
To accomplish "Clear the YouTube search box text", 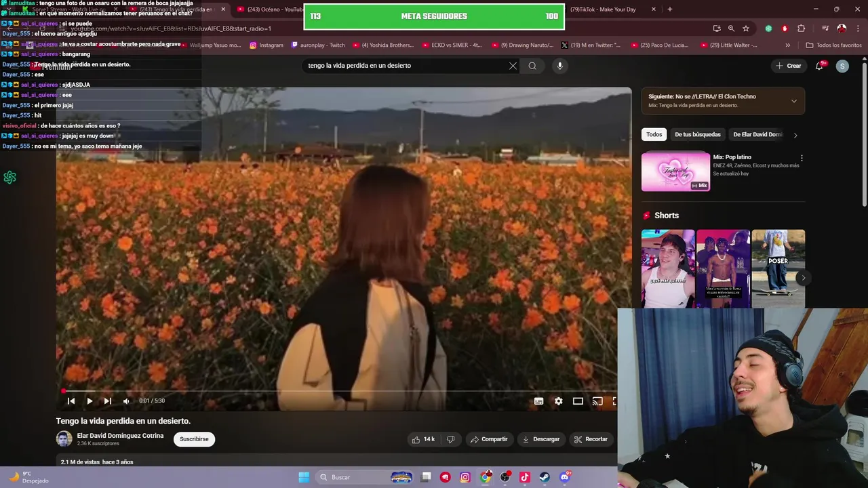I will (x=513, y=66).
